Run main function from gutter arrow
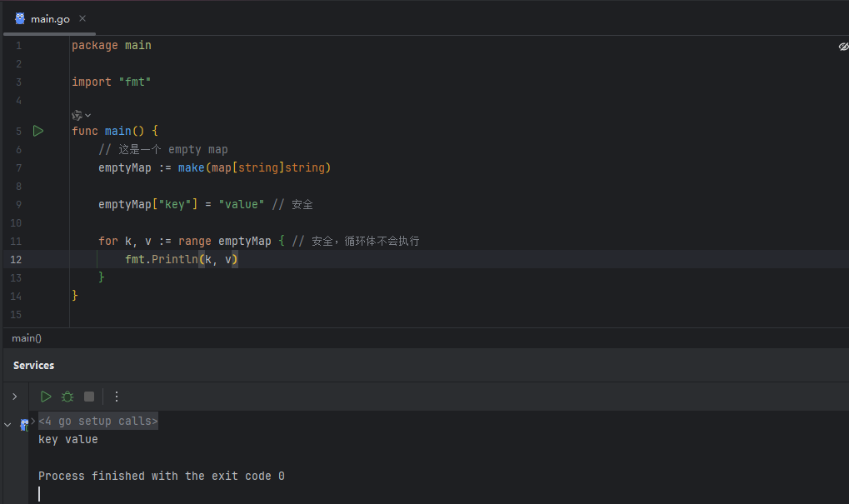The image size is (849, 504). (37, 131)
